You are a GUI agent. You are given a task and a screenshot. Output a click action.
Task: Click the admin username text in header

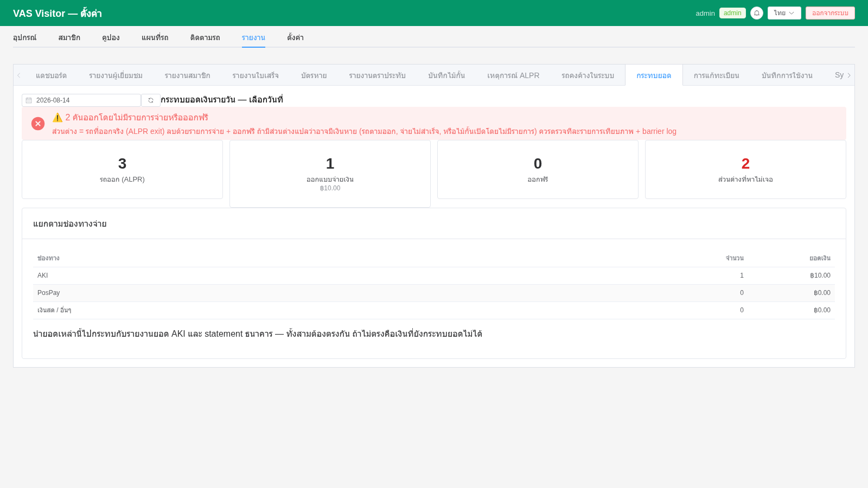705,13
